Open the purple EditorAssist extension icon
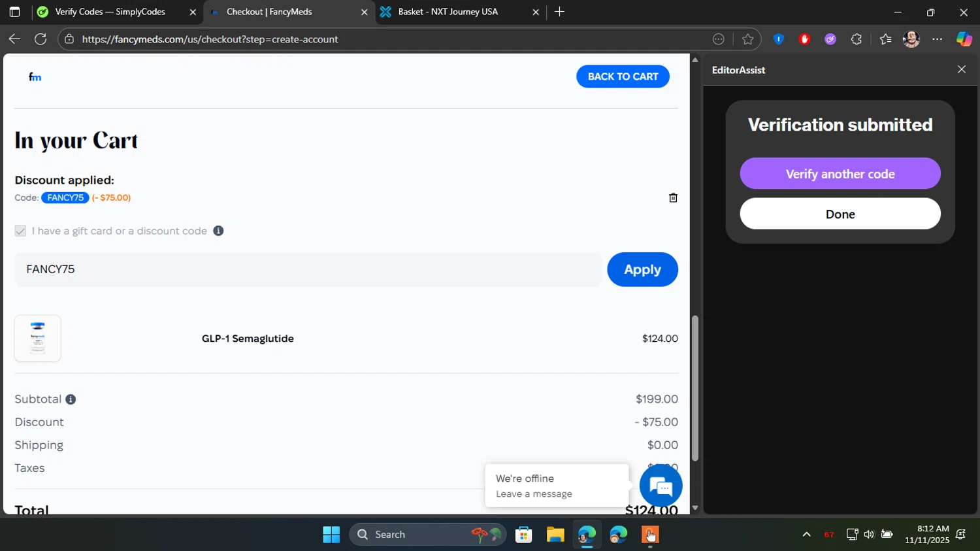980x551 pixels. 830,39
